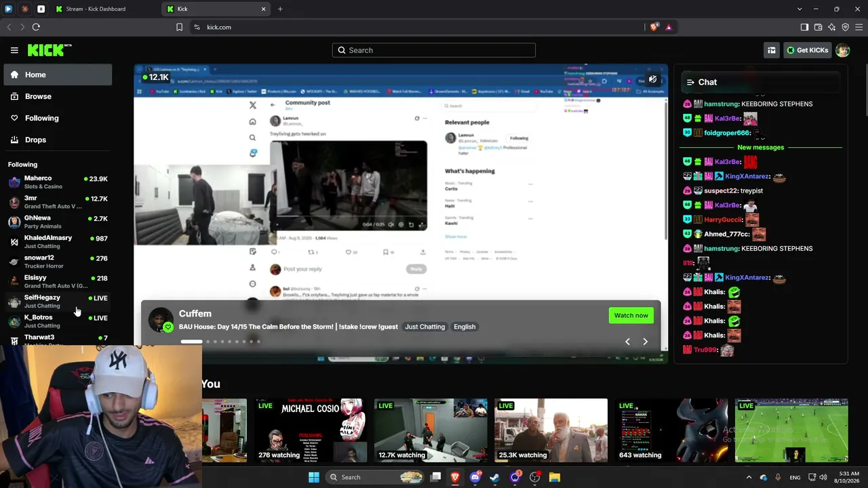Open SeifHegazy channel in Following list
This screenshot has height=488, width=868.
coord(58,301)
